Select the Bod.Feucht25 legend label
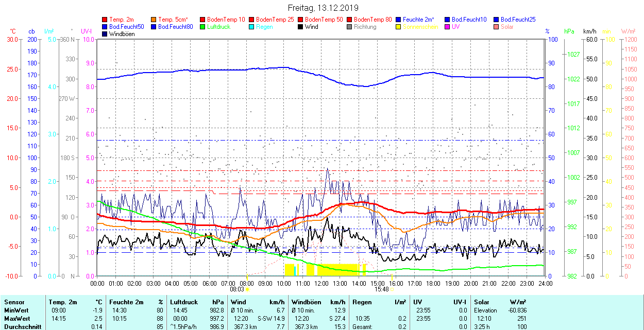644x330 pixels. [519, 20]
